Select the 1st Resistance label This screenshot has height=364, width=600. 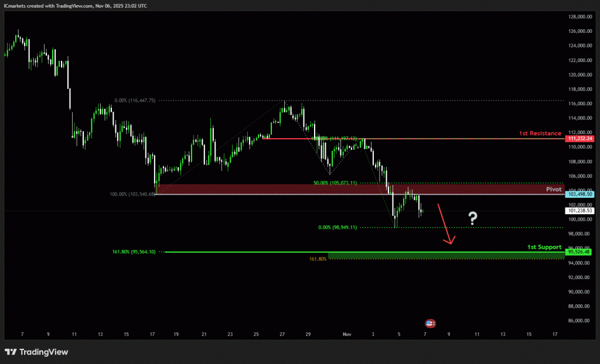click(x=540, y=133)
